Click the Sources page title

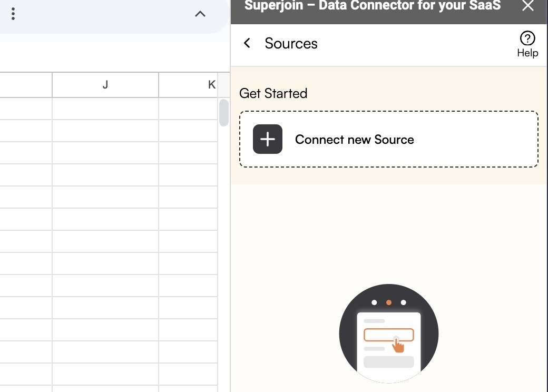pos(291,43)
